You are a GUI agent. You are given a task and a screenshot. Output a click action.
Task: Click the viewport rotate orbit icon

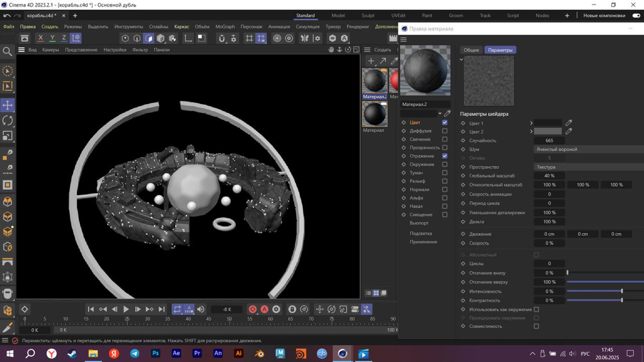[348, 49]
